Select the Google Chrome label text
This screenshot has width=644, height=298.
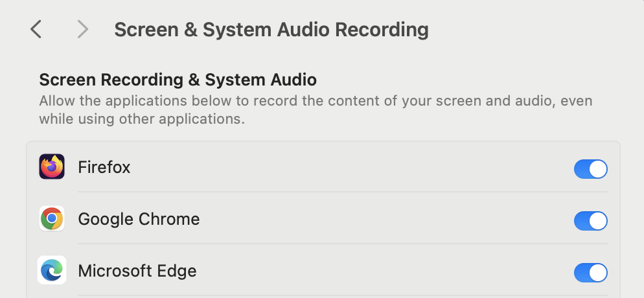click(x=139, y=219)
